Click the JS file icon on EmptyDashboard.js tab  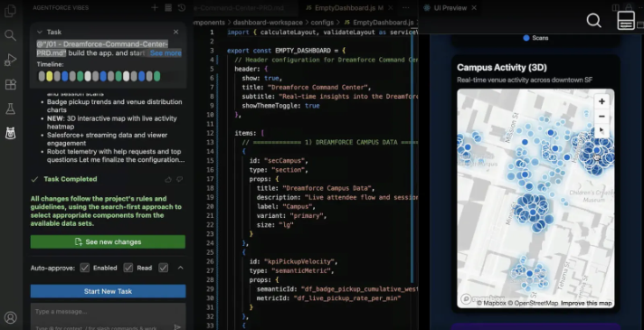[x=309, y=8]
